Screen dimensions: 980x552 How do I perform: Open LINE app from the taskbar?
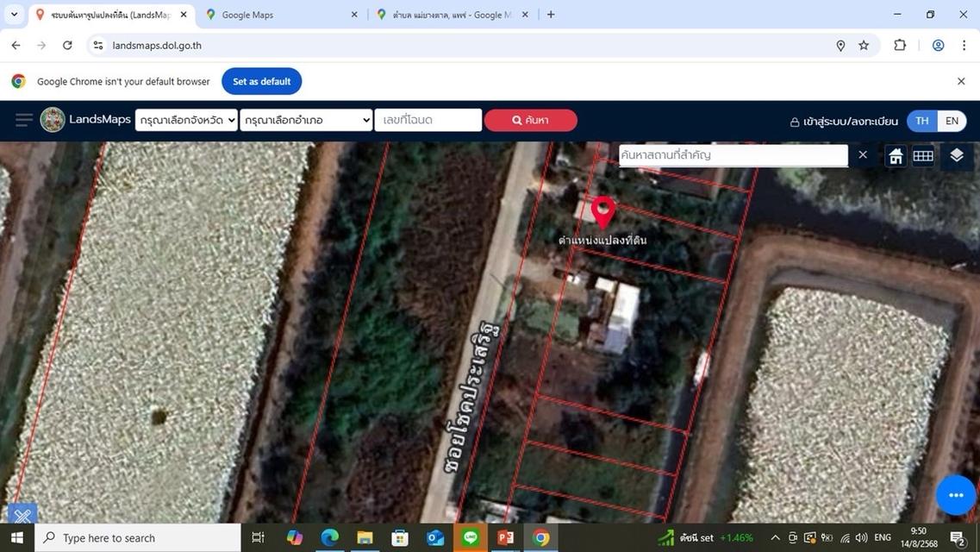click(x=471, y=537)
